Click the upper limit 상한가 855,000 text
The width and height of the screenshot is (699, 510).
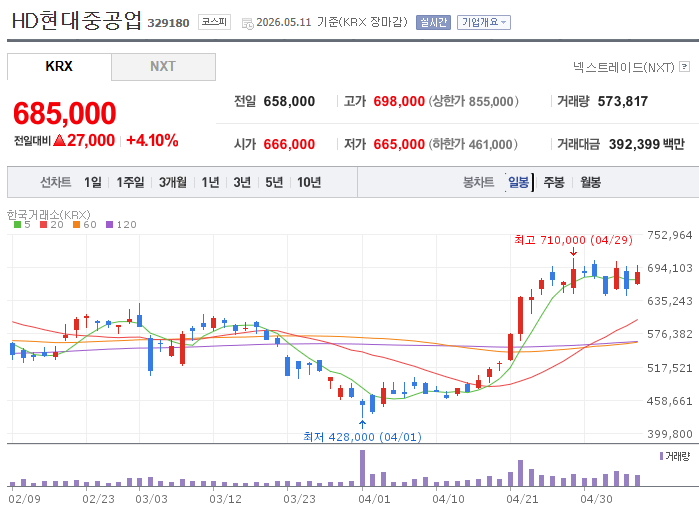pos(473,102)
